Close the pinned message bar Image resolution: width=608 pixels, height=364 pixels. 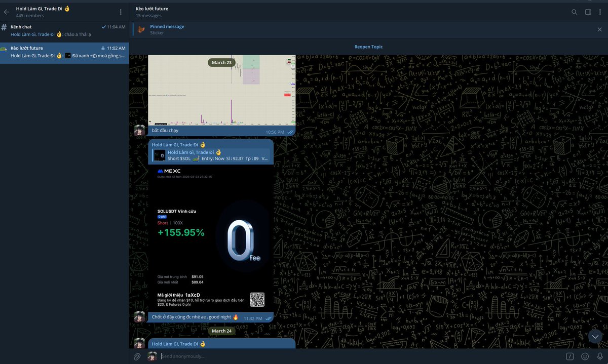[600, 29]
